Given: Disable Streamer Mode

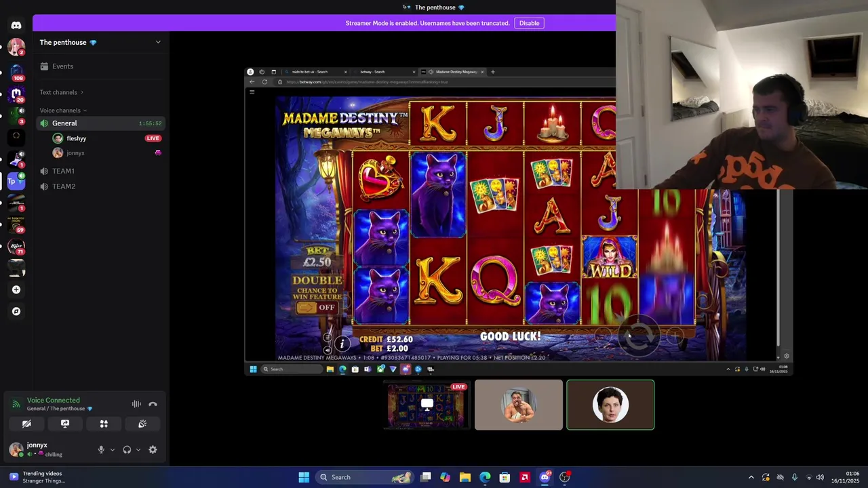Looking at the screenshot, I should point(529,23).
